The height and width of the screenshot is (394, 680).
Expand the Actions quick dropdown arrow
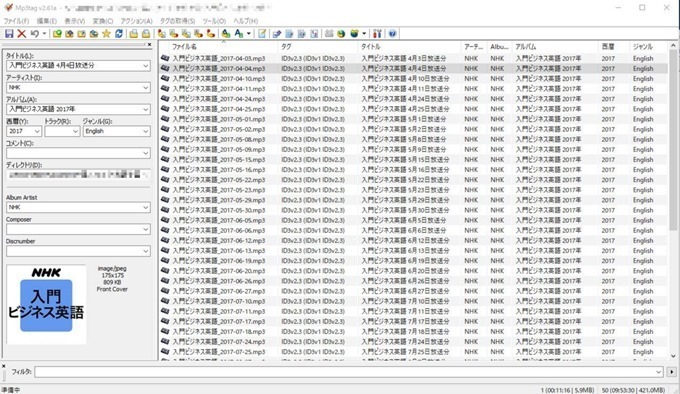pos(248,34)
